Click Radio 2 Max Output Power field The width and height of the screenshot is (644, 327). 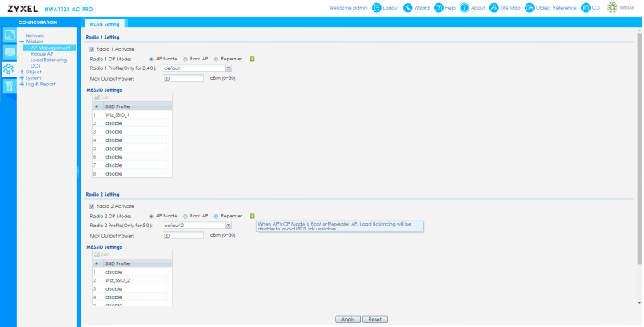point(183,236)
